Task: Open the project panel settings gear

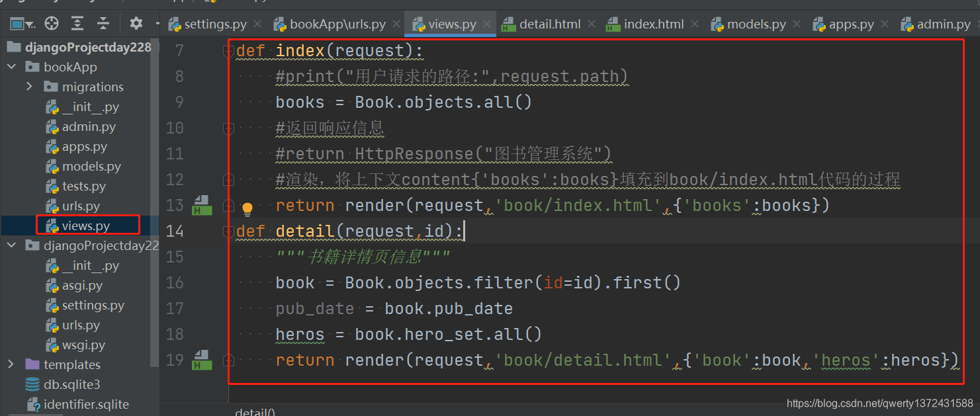Action: coord(136,24)
